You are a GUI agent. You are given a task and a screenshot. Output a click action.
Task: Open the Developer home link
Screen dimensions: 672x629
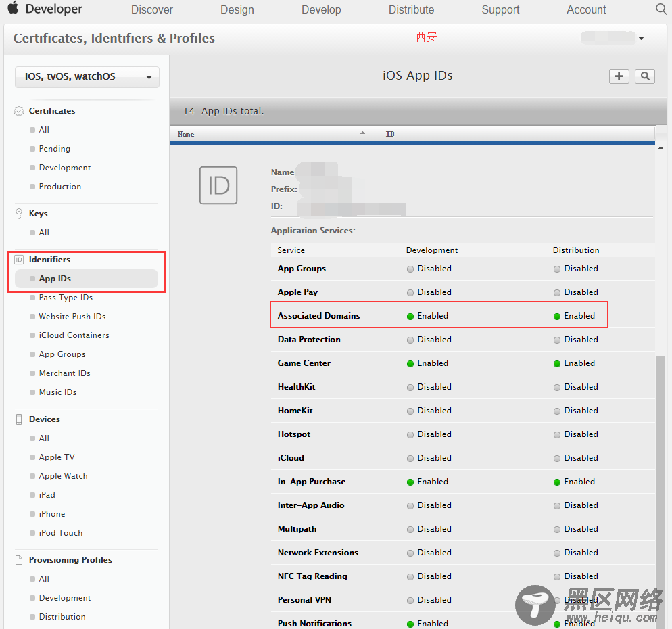[53, 9]
